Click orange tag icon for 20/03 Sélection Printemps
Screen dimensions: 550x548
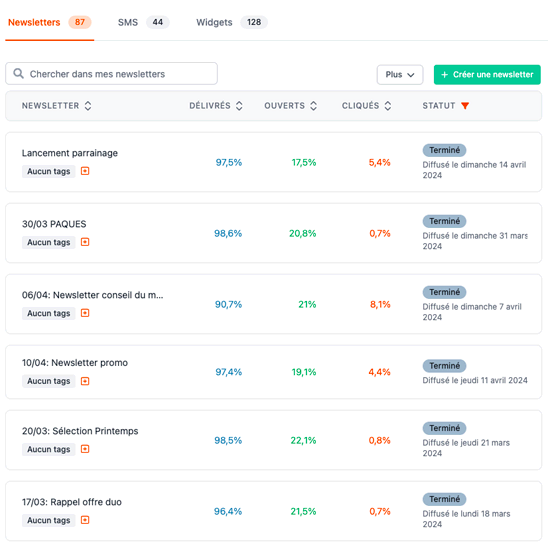tap(85, 449)
